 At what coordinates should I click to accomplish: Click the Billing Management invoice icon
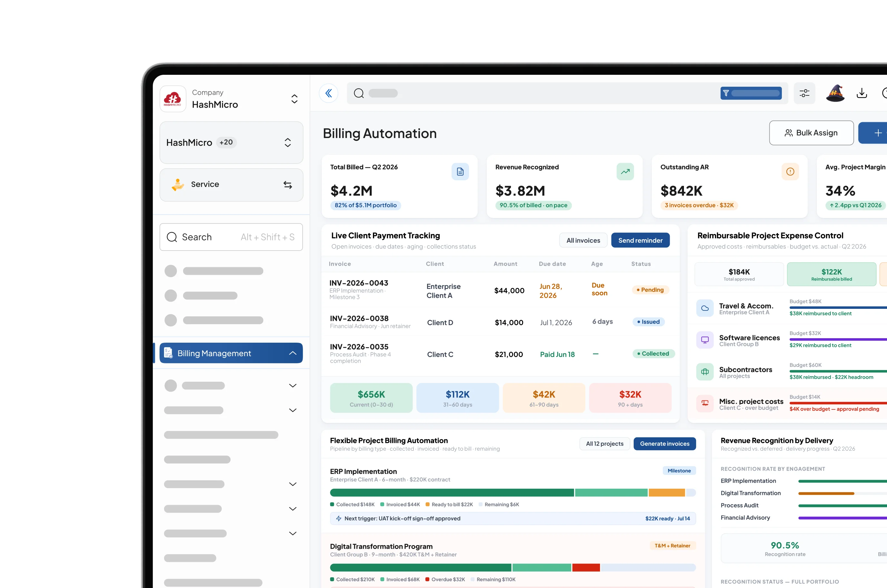click(168, 353)
